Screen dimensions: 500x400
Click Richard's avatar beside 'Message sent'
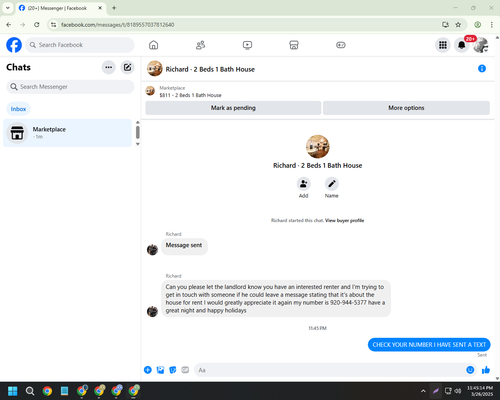152,249
